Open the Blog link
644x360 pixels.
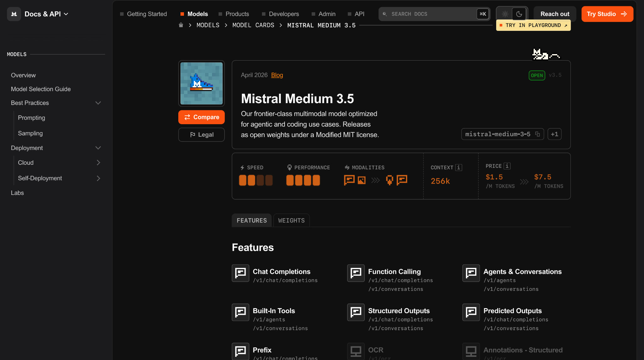click(x=277, y=75)
